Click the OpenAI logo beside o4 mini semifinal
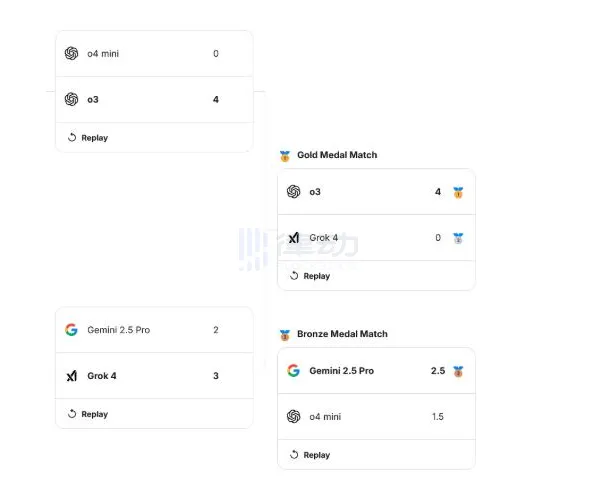Viewport: 597px width, 500px height. pos(71,53)
